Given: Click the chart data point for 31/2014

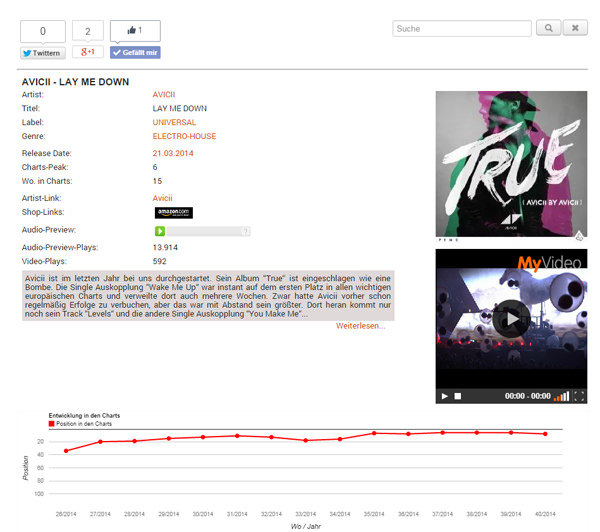Looking at the screenshot, I should (237, 436).
